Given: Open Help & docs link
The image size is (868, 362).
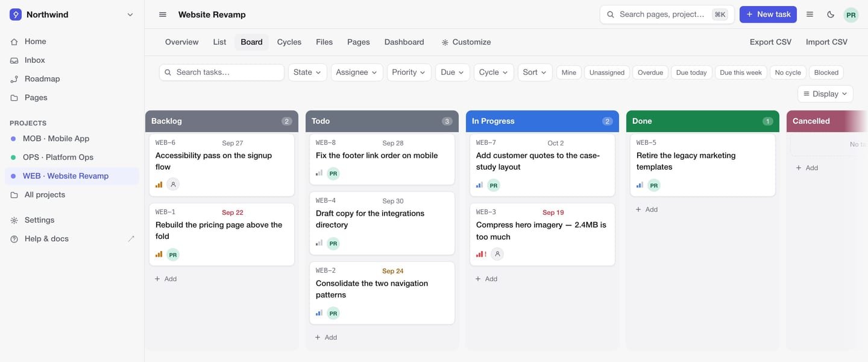Looking at the screenshot, I should (72, 239).
